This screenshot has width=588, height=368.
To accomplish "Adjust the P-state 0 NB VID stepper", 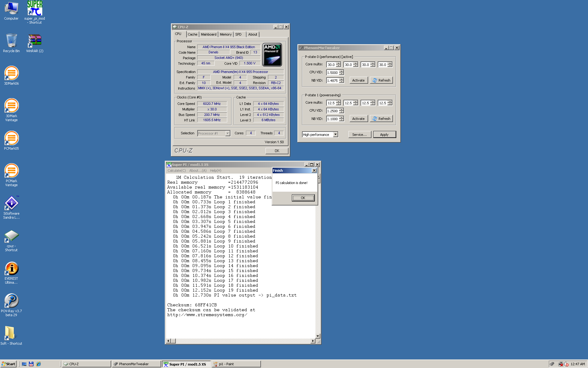I will pyautogui.click(x=341, y=80).
